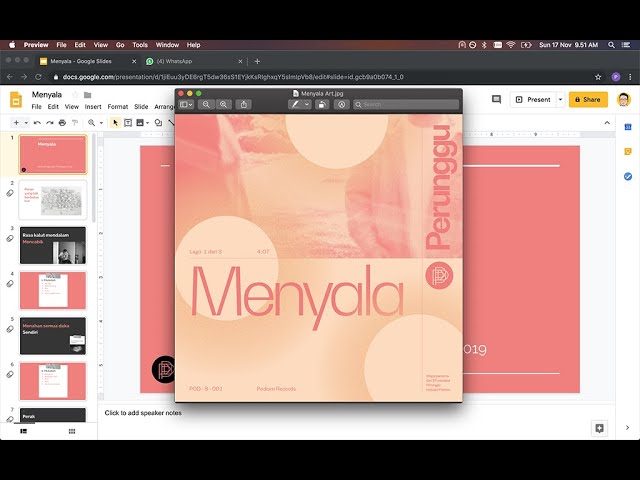Open the Apple menu
The height and width of the screenshot is (480, 640).
12,45
